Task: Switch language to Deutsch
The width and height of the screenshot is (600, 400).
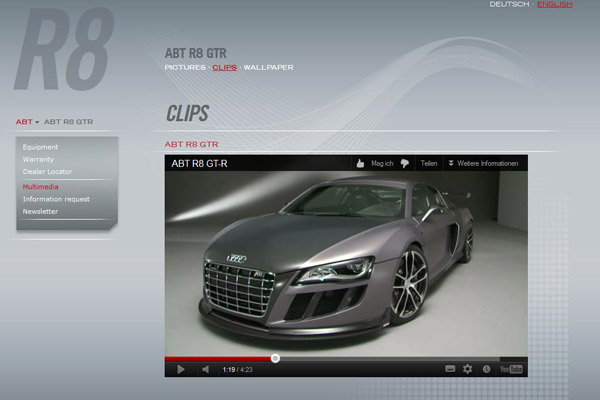Action: [509, 5]
